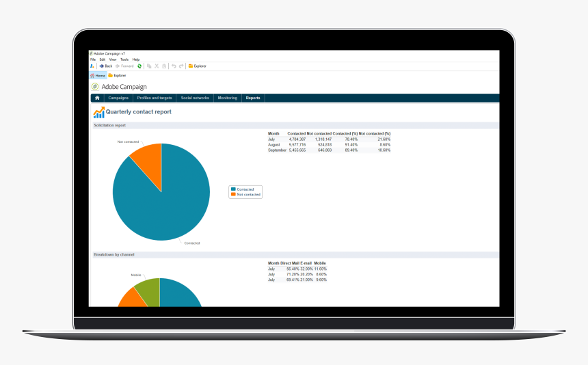
Task: Click the Back arrow icon in toolbar
Action: (101, 66)
